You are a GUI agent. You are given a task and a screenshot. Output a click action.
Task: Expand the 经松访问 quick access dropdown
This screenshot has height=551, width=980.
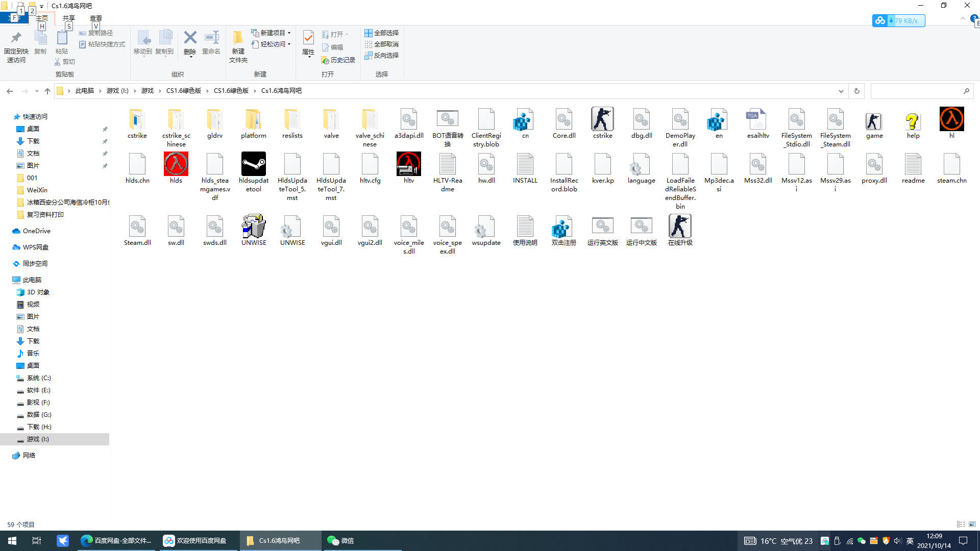(x=289, y=44)
